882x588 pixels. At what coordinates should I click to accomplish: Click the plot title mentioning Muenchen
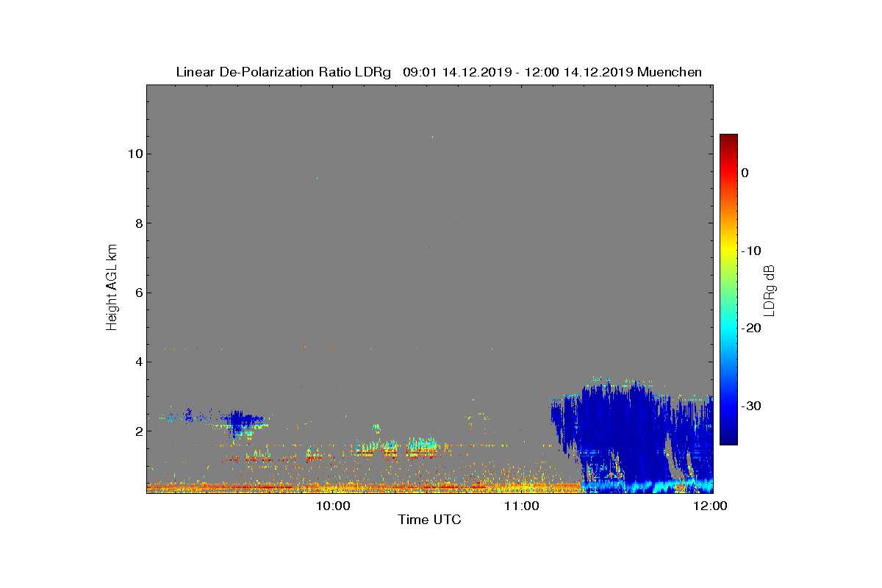[x=439, y=72]
